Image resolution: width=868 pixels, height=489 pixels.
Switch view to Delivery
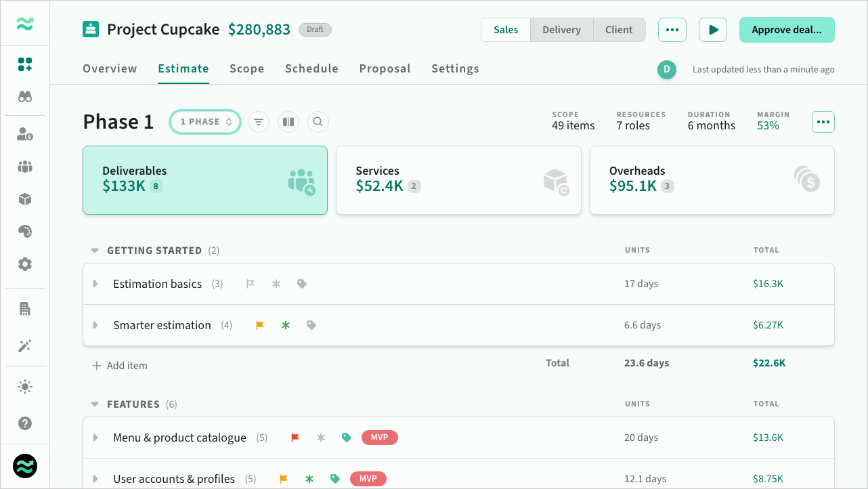[561, 30]
